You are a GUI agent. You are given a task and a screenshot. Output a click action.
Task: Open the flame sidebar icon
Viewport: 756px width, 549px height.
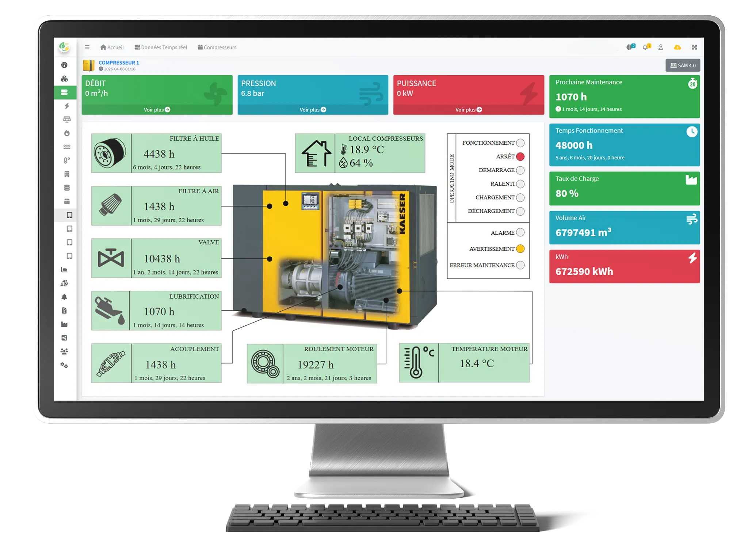(x=67, y=133)
